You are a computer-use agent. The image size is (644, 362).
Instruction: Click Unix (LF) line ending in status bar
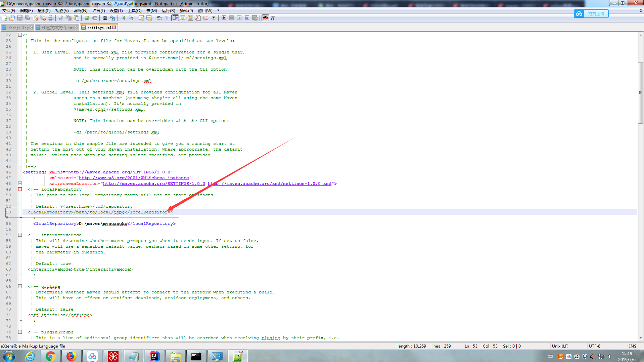(560, 346)
